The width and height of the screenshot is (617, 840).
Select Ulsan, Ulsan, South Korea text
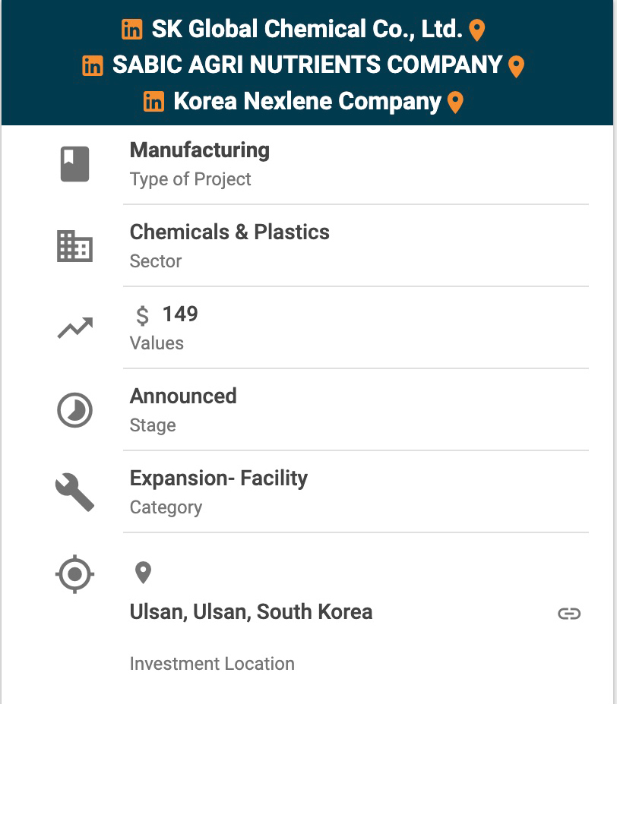click(x=251, y=612)
